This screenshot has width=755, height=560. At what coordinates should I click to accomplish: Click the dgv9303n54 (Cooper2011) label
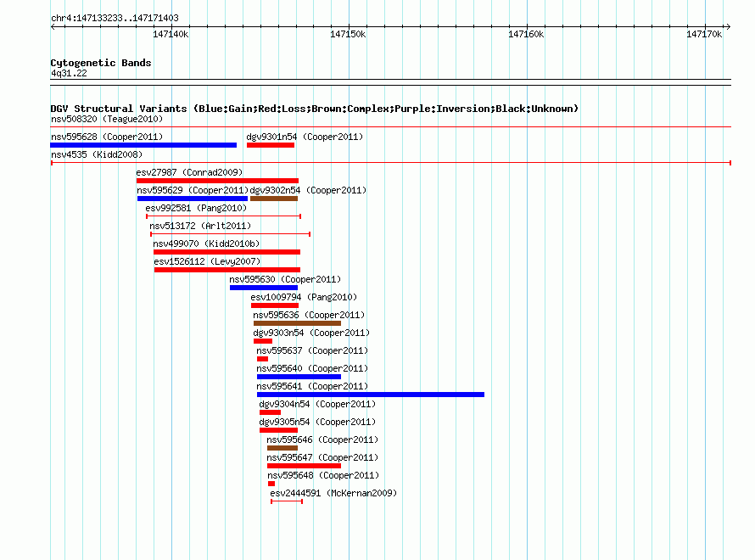[311, 333]
